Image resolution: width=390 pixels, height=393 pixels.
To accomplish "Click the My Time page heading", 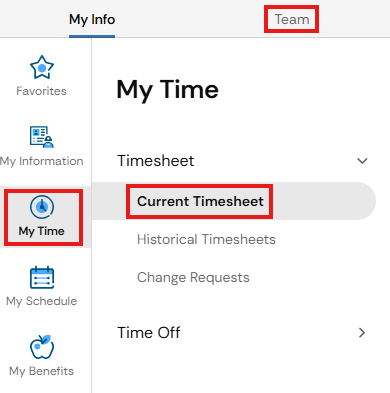I will point(168,90).
